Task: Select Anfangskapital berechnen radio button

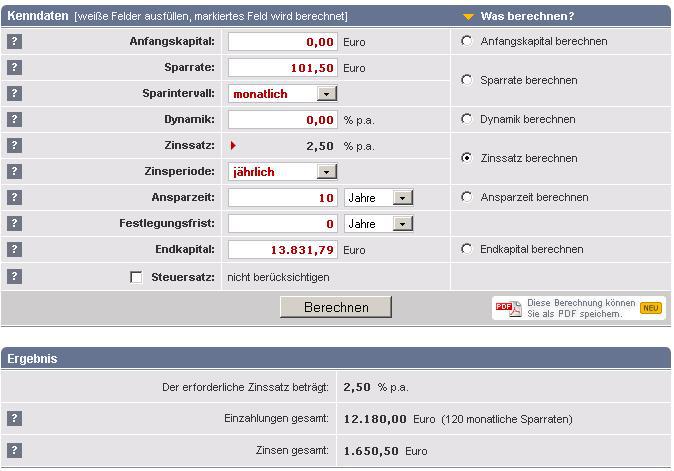Action: coord(466,41)
